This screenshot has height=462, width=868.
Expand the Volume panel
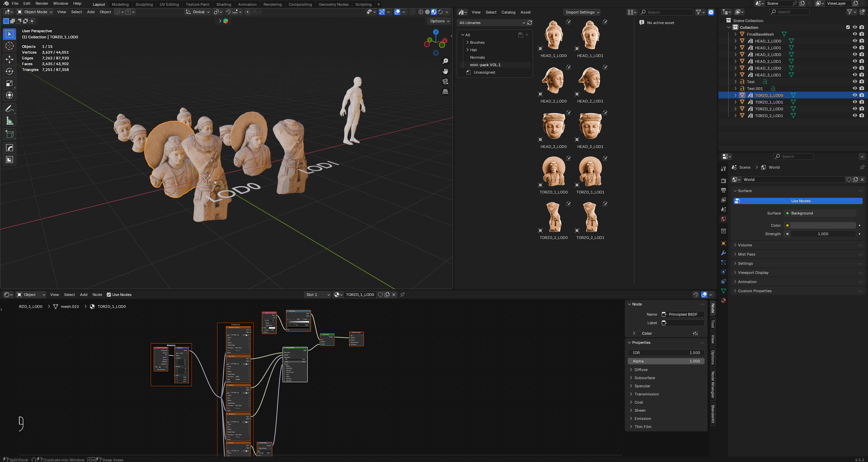(745, 245)
